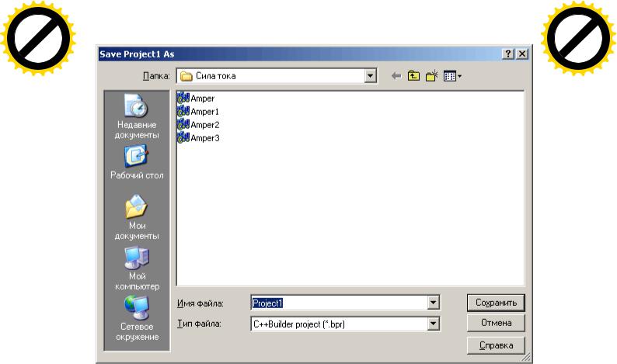Select the Amper1 project file icon
This screenshot has height=364, width=617.
[x=183, y=111]
